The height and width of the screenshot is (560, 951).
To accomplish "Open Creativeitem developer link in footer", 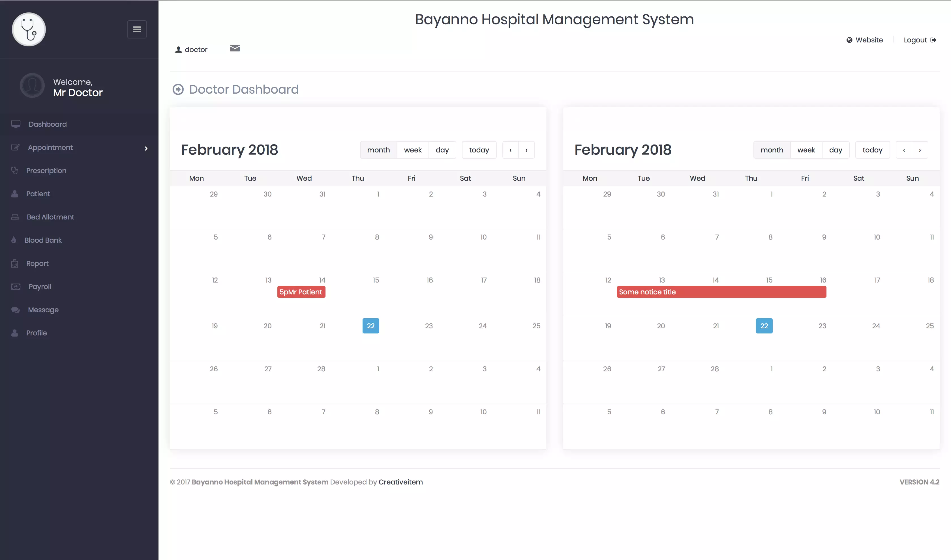I will [x=400, y=482].
